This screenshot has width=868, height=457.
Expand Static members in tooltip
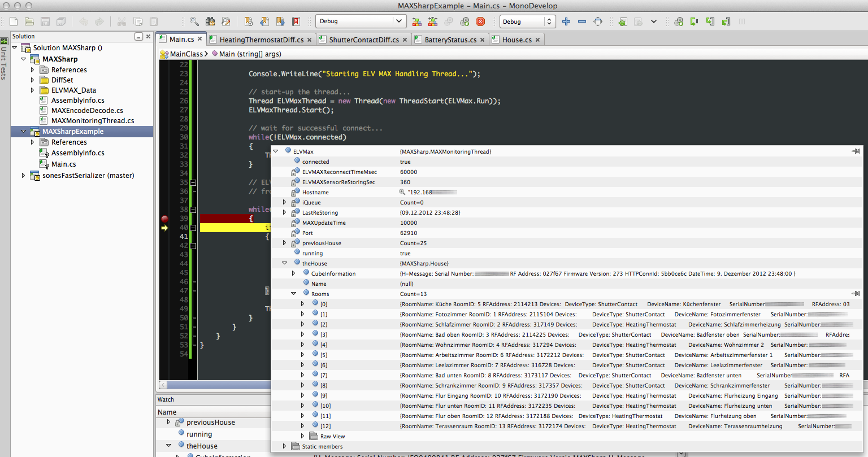pyautogui.click(x=284, y=446)
